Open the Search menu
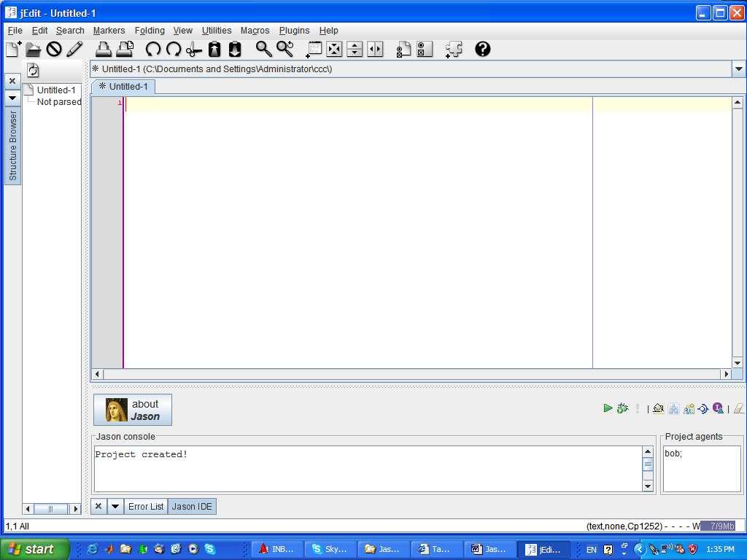 click(x=70, y=31)
